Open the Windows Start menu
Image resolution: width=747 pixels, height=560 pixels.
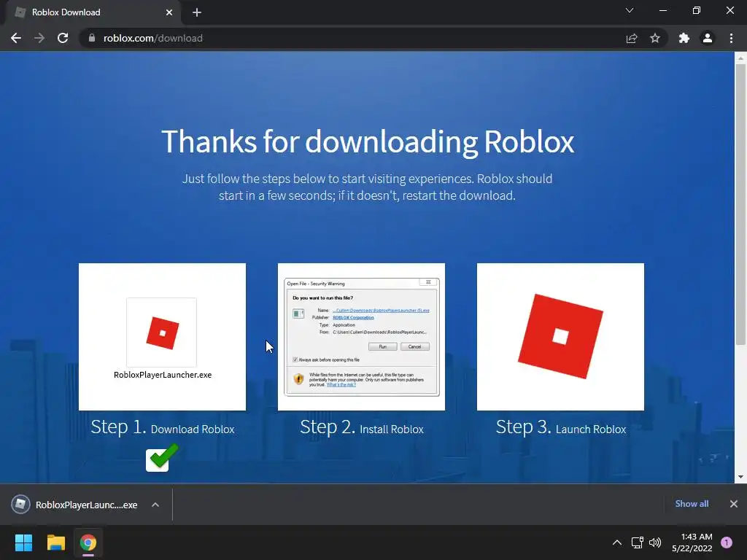(x=23, y=542)
